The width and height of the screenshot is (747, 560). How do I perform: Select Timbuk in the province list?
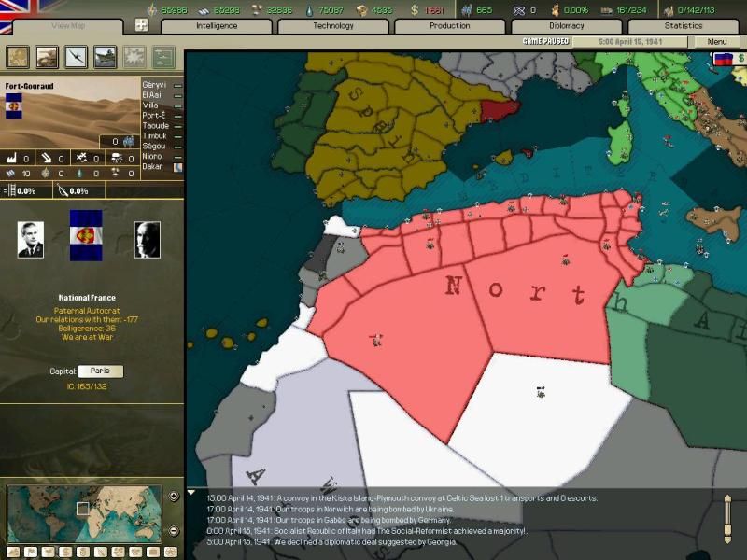(x=154, y=135)
